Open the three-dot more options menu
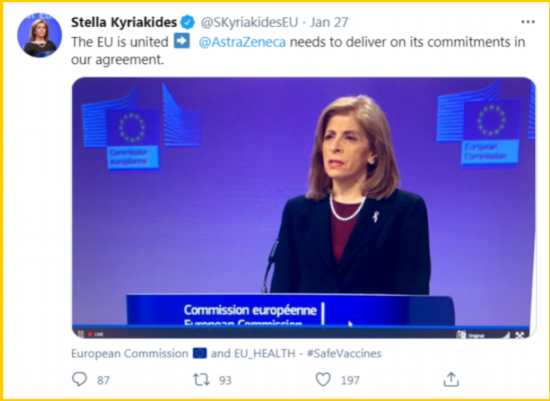Image resolution: width=550 pixels, height=401 pixels. pyautogui.click(x=528, y=22)
